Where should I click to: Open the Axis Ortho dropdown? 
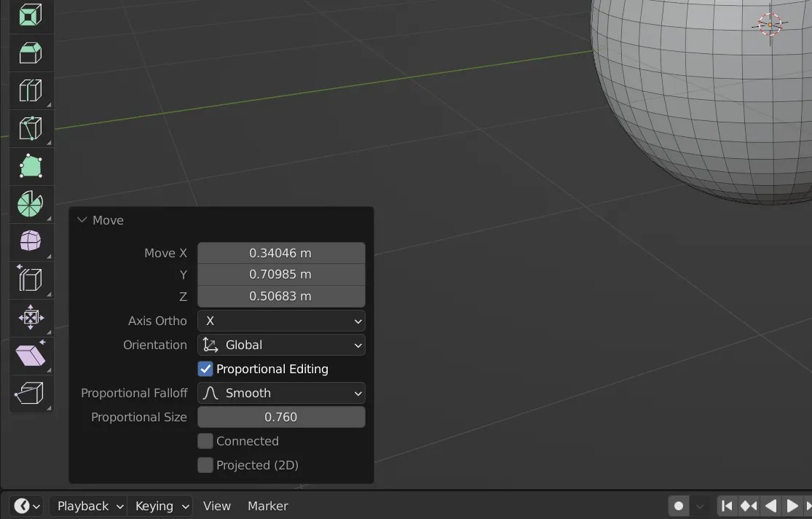(x=281, y=321)
